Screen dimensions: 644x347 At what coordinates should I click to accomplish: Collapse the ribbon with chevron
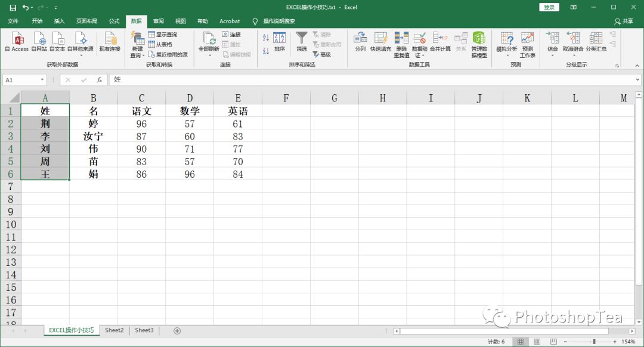point(637,66)
